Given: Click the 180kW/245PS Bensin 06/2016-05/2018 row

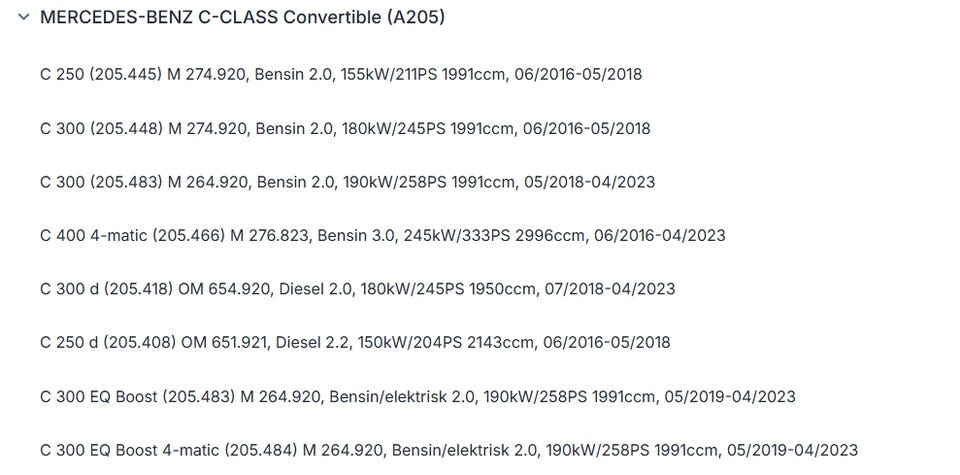Looking at the screenshot, I should click(x=345, y=129).
